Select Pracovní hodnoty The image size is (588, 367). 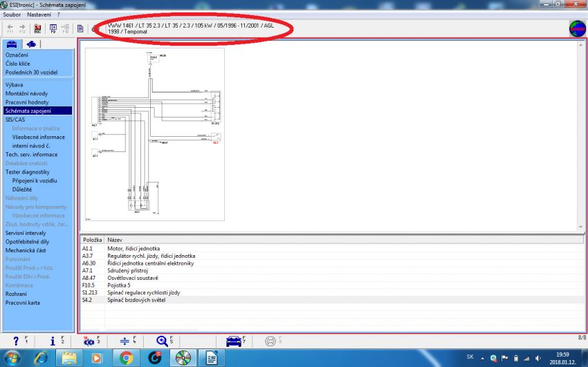point(27,102)
